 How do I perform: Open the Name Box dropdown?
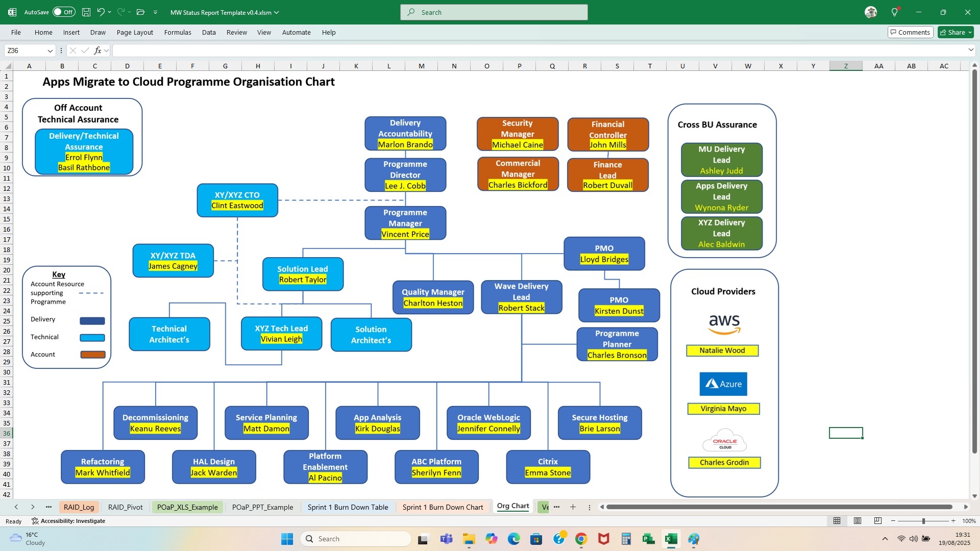click(x=50, y=50)
